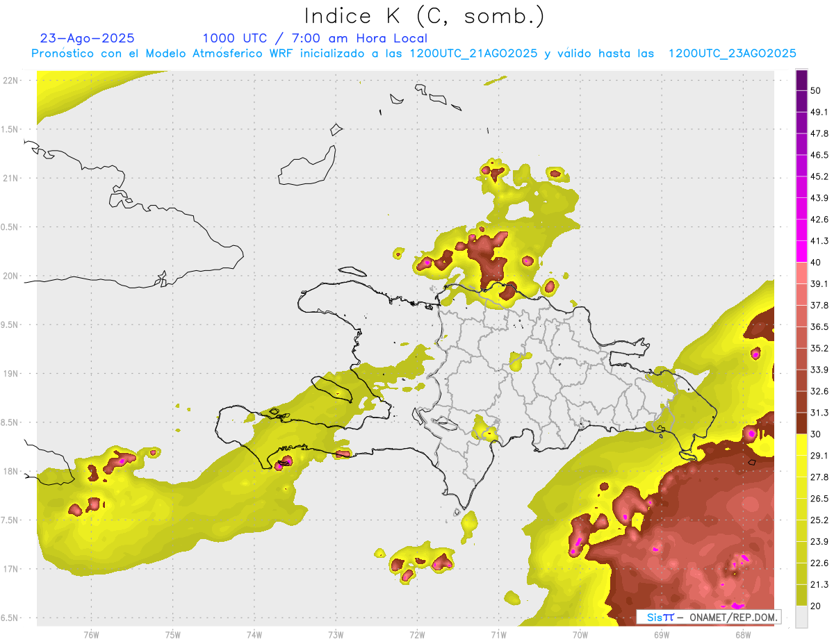Click the longitude label "71W"
The width and height of the screenshot is (834, 644).
[498, 634]
